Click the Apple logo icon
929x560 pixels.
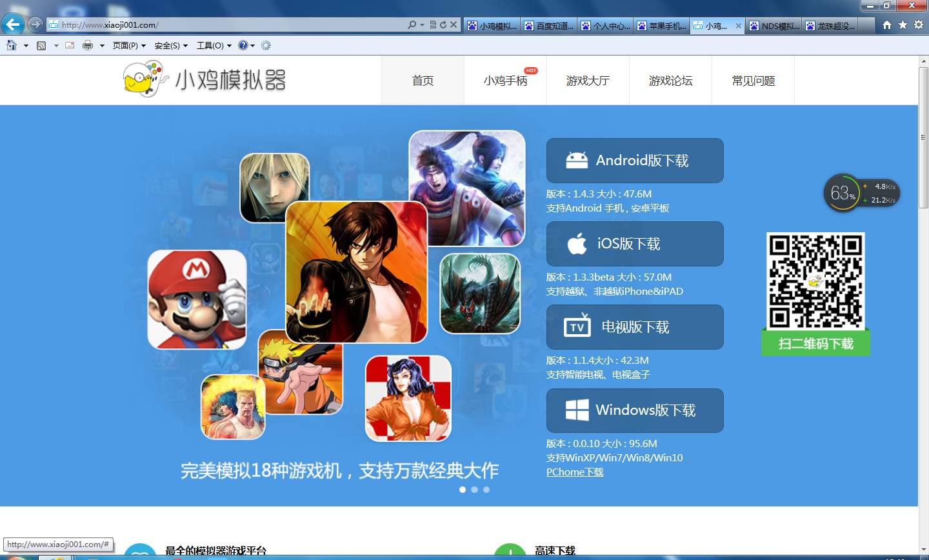tap(577, 243)
